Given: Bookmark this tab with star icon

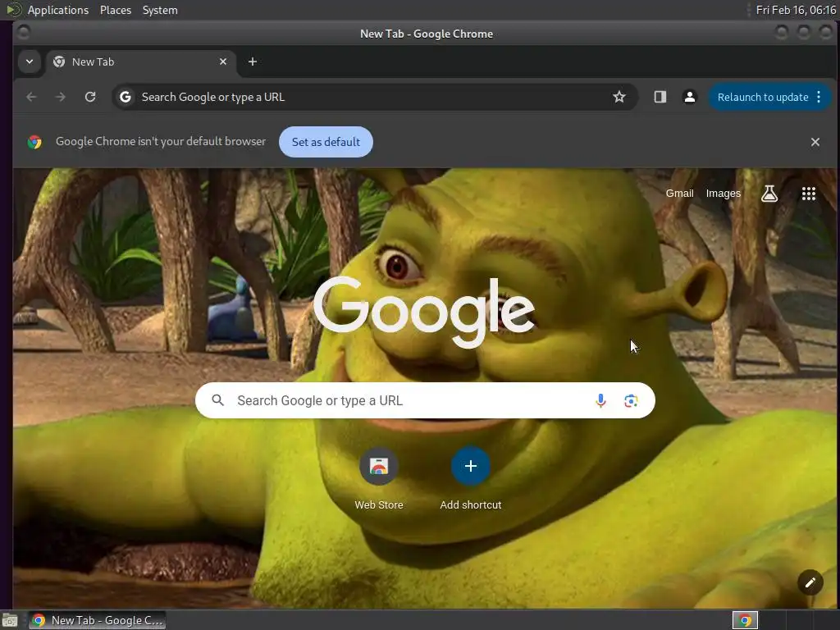Looking at the screenshot, I should [x=619, y=97].
